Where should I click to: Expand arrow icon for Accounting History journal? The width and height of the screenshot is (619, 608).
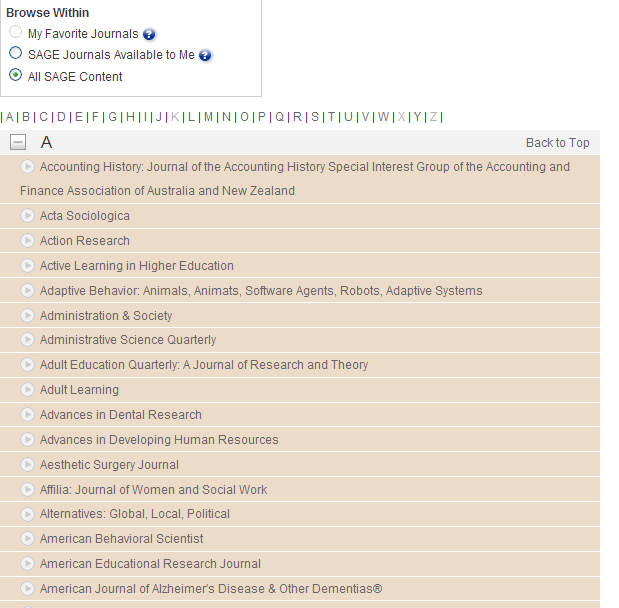point(27,167)
